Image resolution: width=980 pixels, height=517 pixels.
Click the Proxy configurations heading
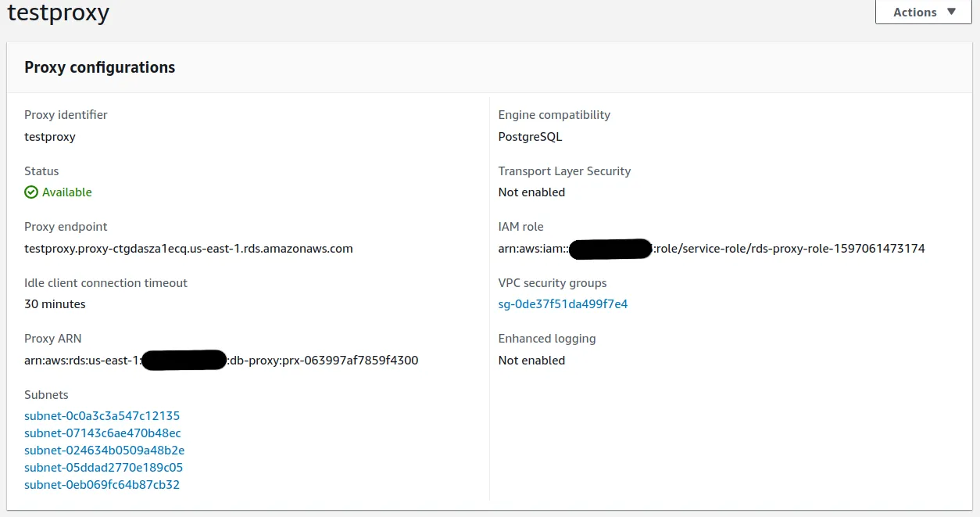(x=99, y=67)
